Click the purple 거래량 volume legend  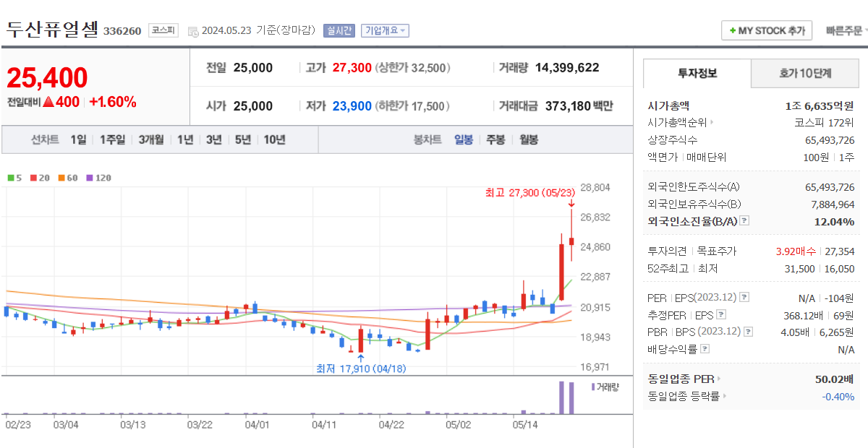(x=605, y=387)
